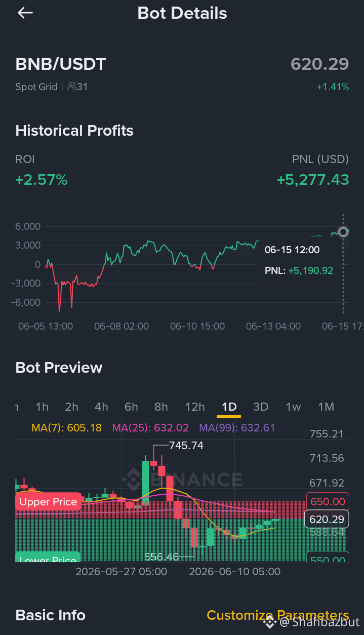Tap the 620.29 current price tag on chart

pos(327,519)
